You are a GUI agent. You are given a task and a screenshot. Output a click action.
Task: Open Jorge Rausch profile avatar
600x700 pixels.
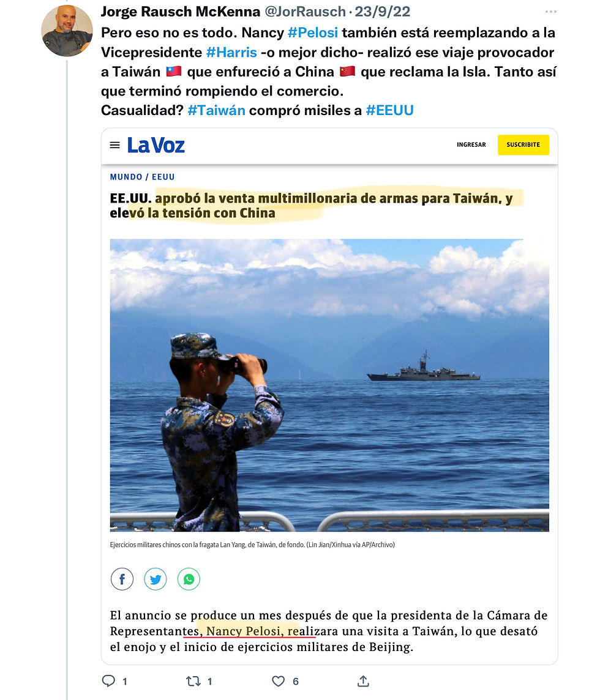[67, 31]
